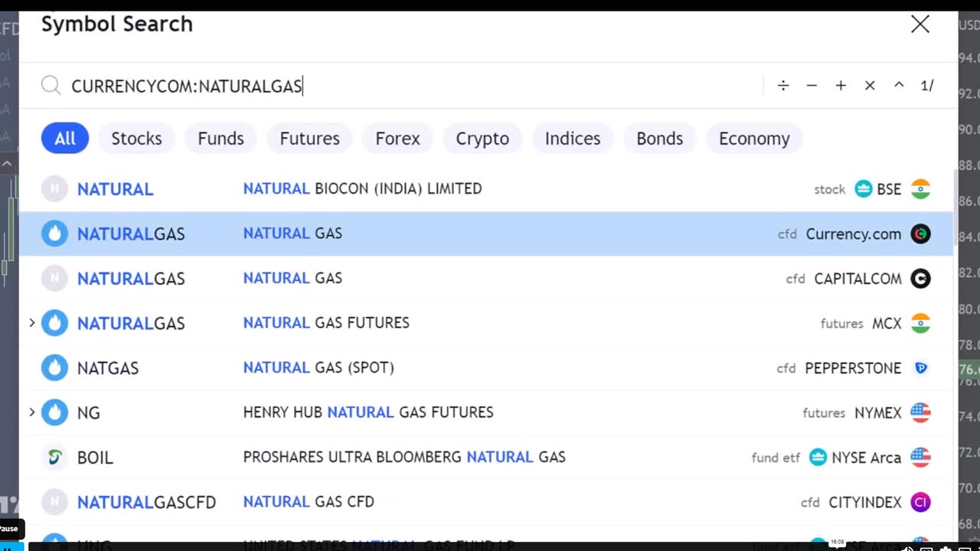Select the Stocks filter tab

point(136,139)
